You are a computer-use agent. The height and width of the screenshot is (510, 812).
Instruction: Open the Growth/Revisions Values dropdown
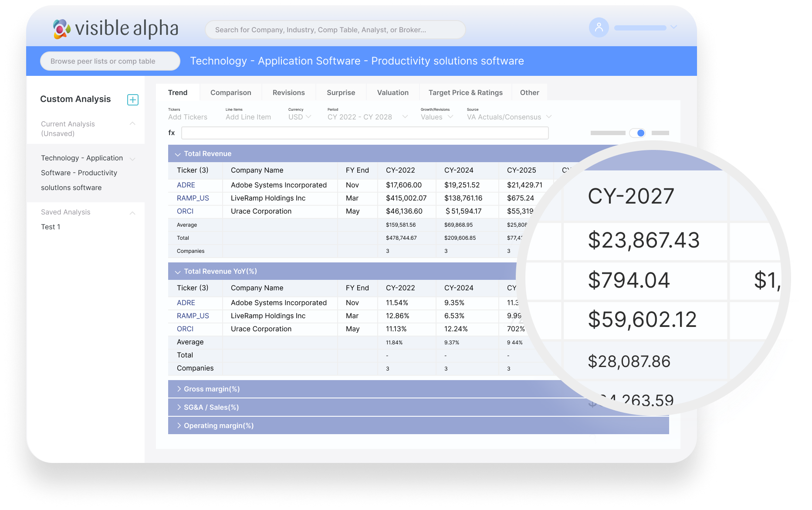coord(437,117)
